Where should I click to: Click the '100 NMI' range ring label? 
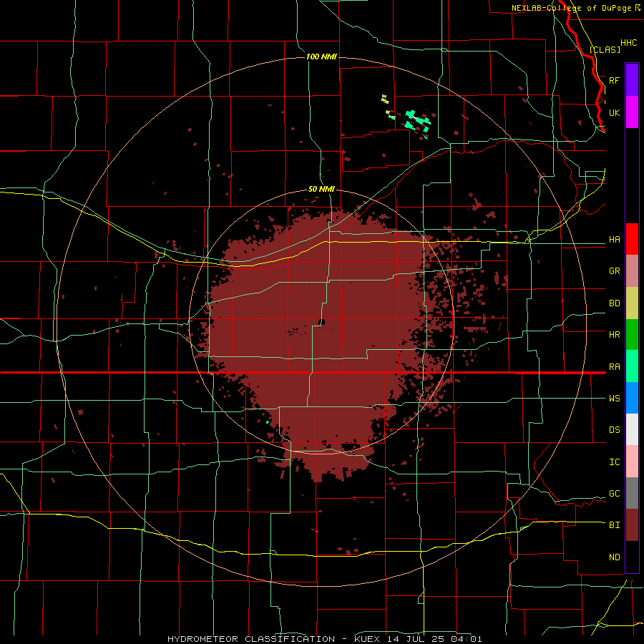pos(321,57)
